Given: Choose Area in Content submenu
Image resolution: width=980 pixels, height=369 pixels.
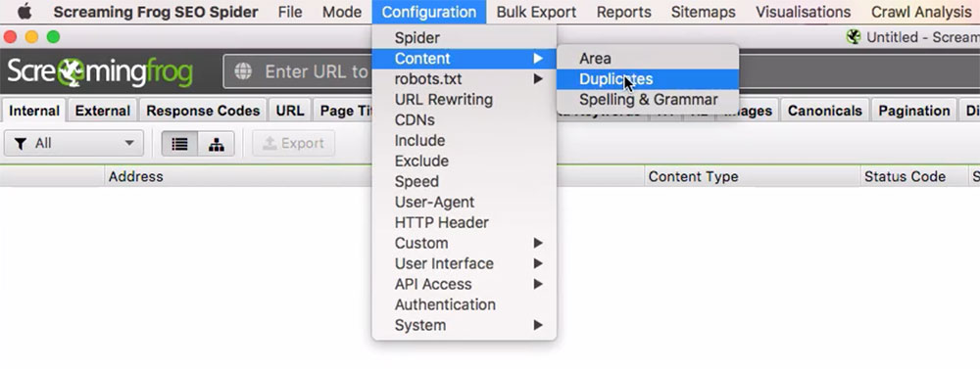Looking at the screenshot, I should coord(648,59).
